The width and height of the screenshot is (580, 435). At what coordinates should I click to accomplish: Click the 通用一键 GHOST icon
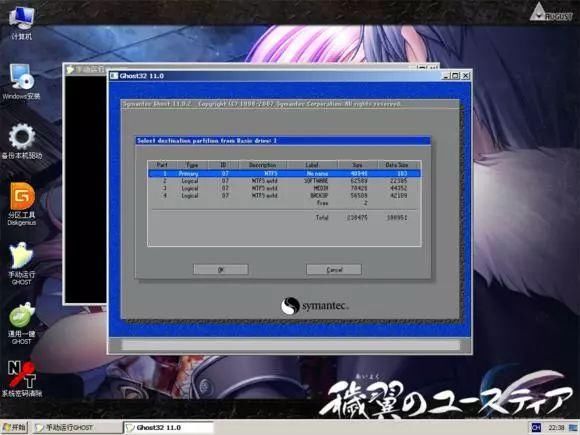tap(21, 324)
